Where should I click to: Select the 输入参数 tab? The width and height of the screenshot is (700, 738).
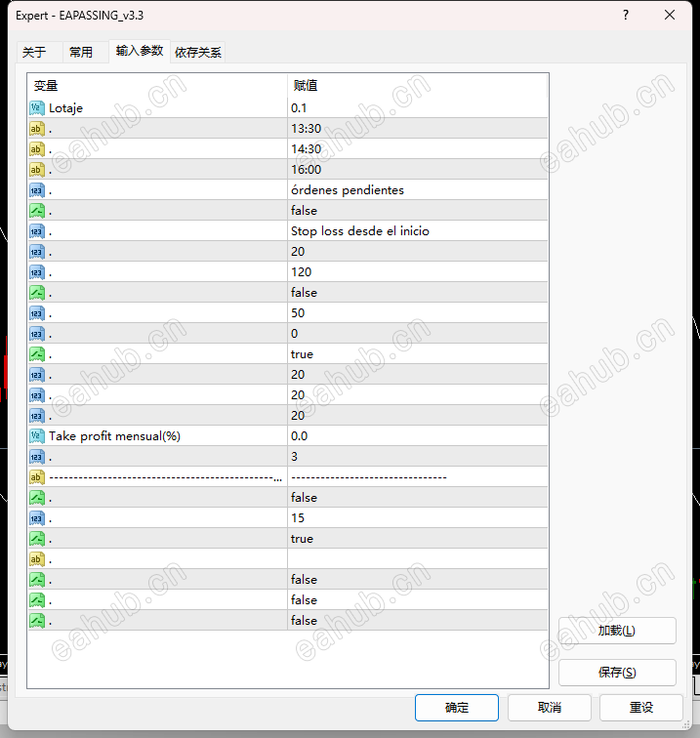tap(140, 51)
